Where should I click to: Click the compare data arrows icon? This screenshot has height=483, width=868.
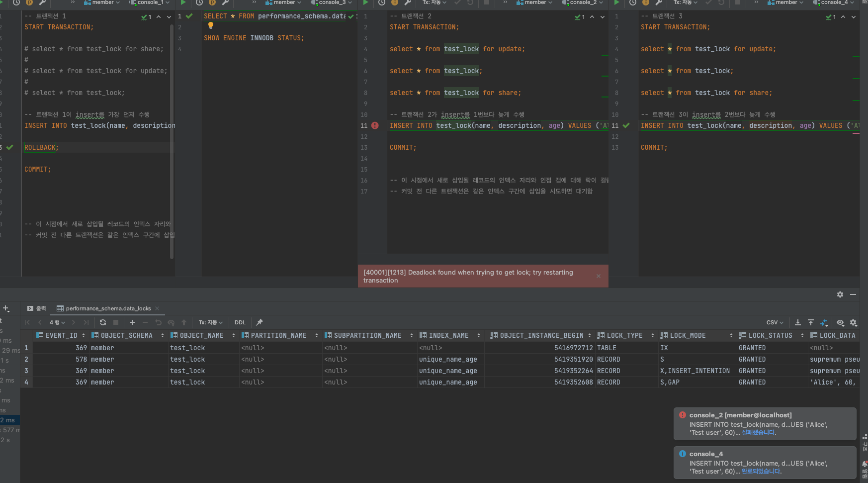point(824,322)
